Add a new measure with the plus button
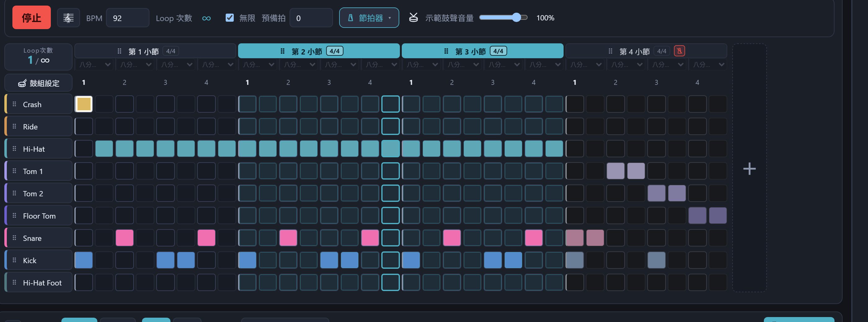The height and width of the screenshot is (322, 868). [749, 168]
